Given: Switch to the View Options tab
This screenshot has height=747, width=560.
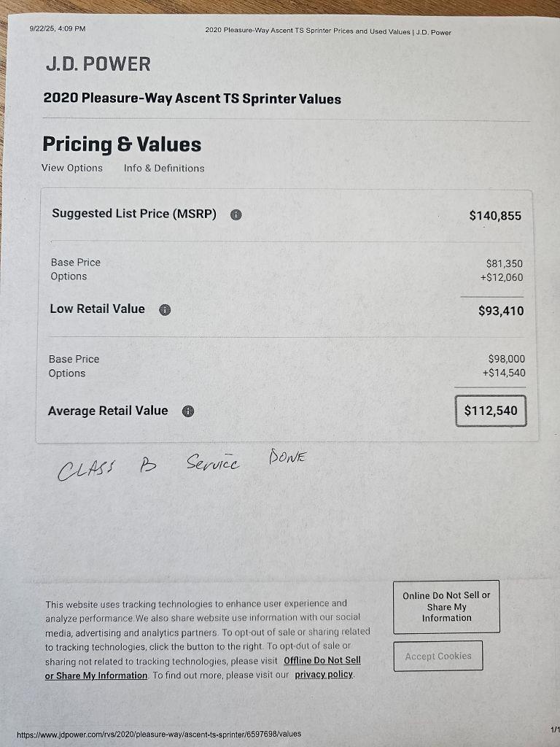Looking at the screenshot, I should click(72, 168).
